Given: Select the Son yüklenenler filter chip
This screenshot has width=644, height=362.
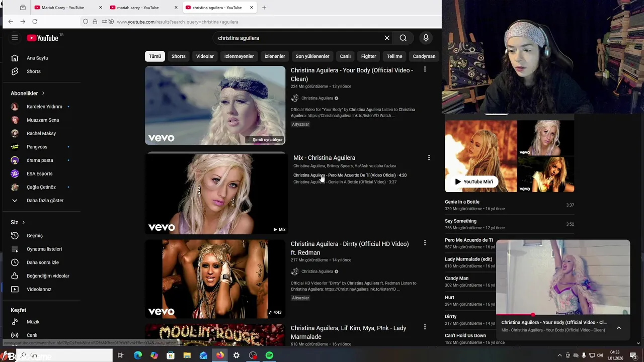Looking at the screenshot, I should (x=312, y=56).
